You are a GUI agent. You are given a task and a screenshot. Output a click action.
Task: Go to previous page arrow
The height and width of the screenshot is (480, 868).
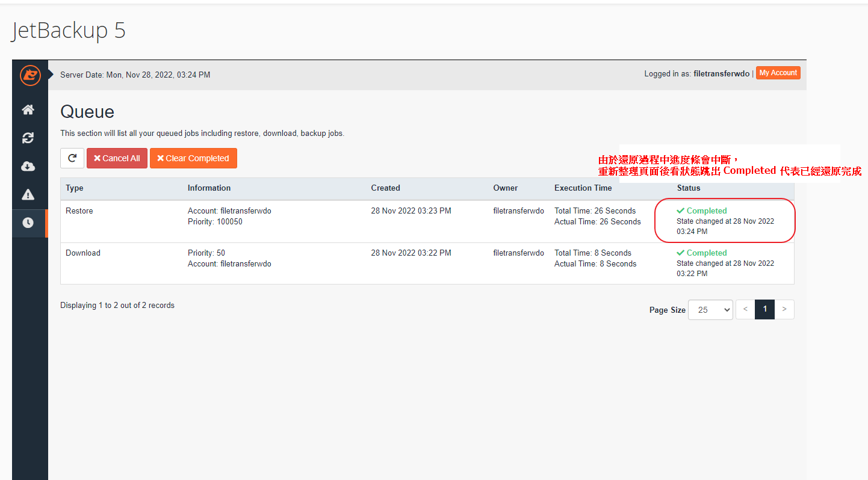[x=745, y=309]
